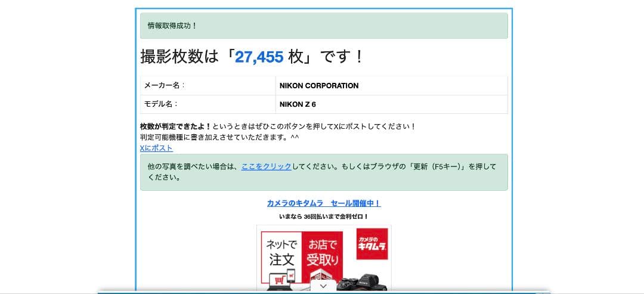
Task: Click the 'NIKON CORPORATION' table cell
Action: tap(391, 86)
